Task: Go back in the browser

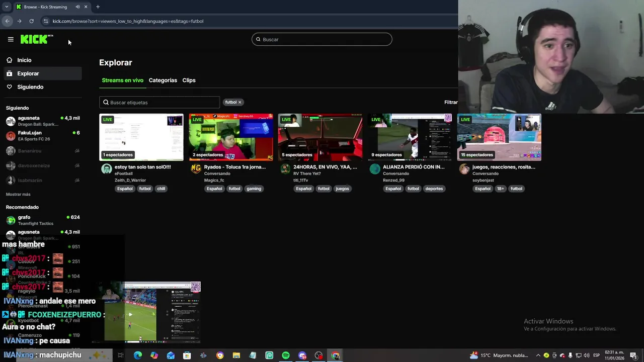Action: coord(7,21)
